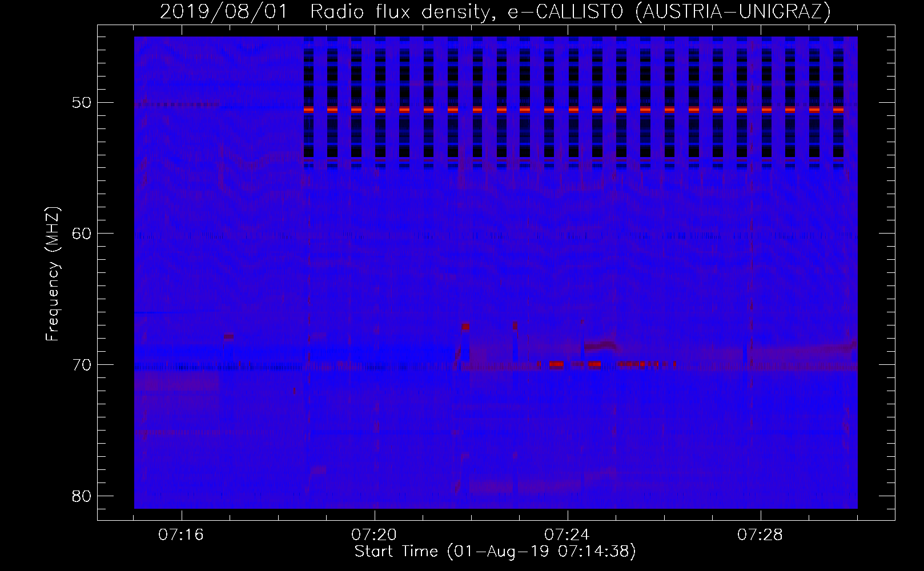924x571 pixels.
Task: Click the 'Frequency (MHZ)' axis label
Action: click(53, 275)
